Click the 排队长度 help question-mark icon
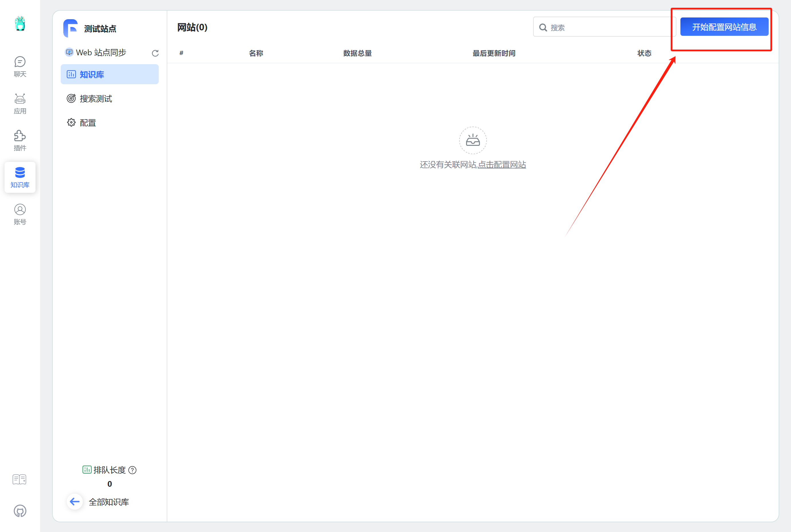The width and height of the screenshot is (791, 532). pos(133,470)
